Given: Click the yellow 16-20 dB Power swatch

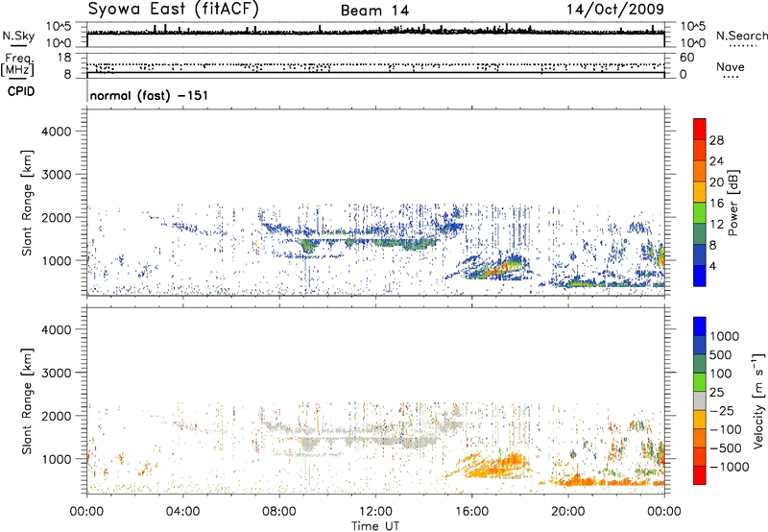Looking at the screenshot, I should [x=700, y=191].
